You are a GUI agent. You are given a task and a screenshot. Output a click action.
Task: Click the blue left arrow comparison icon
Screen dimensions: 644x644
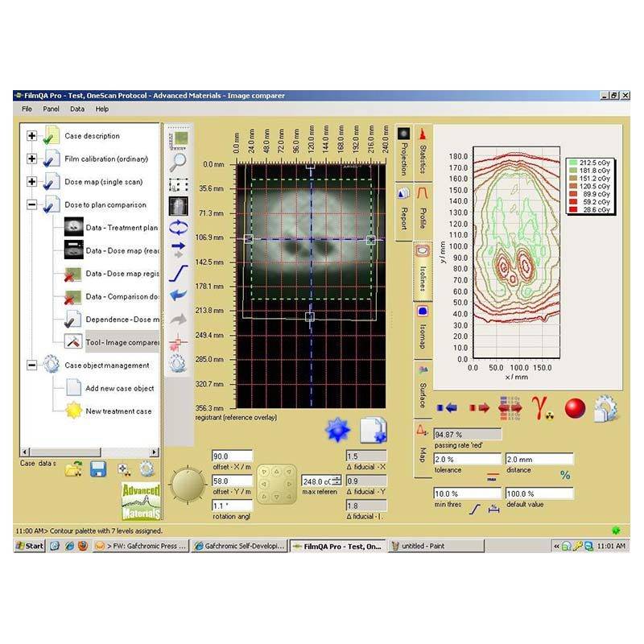[448, 407]
